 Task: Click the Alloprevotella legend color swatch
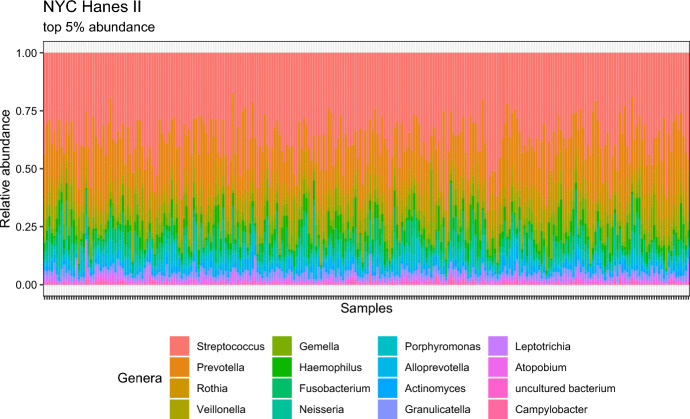(x=388, y=367)
